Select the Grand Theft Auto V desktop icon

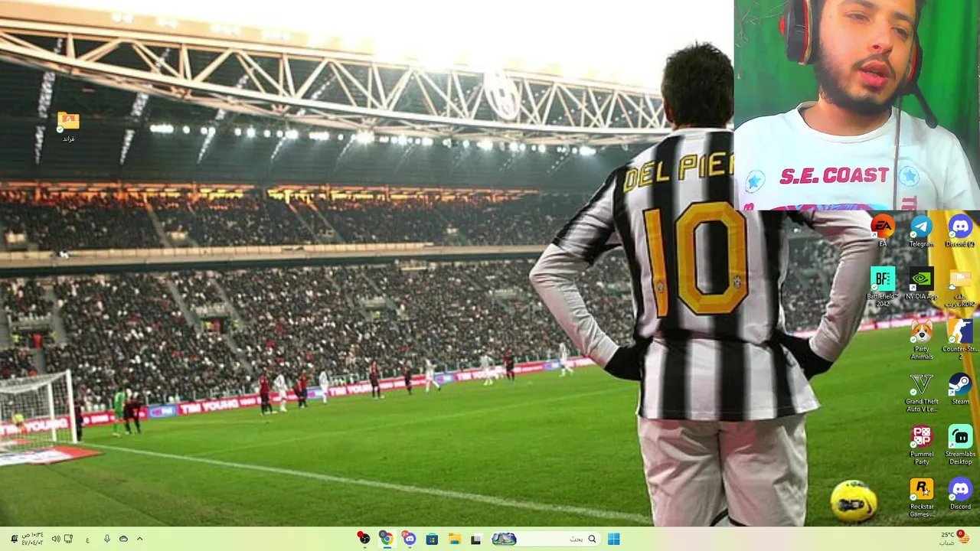921,393
